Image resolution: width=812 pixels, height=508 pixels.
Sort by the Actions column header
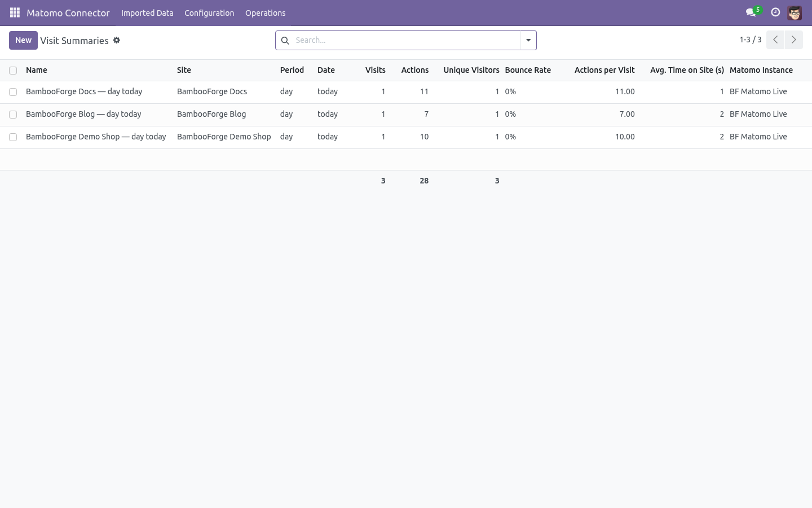(415, 70)
